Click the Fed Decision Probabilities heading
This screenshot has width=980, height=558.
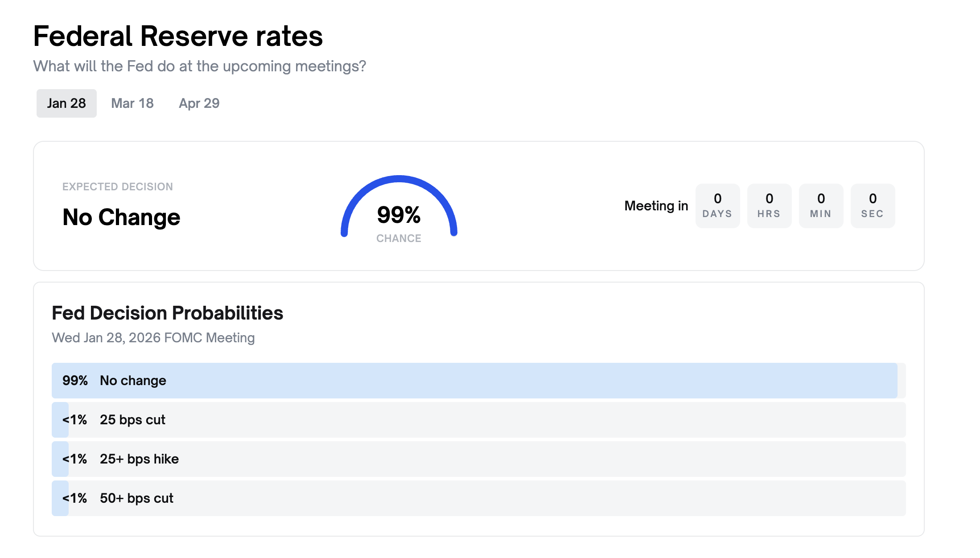tap(168, 313)
